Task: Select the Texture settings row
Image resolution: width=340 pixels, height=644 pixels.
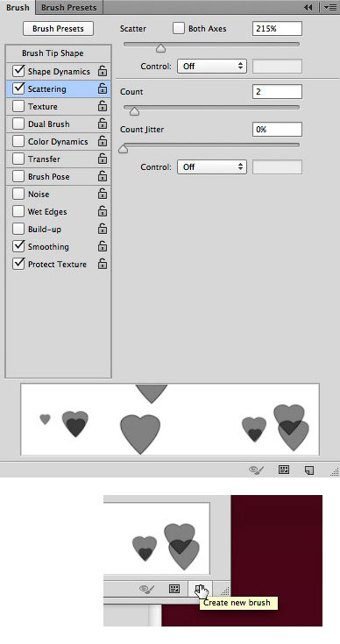Action: point(59,106)
